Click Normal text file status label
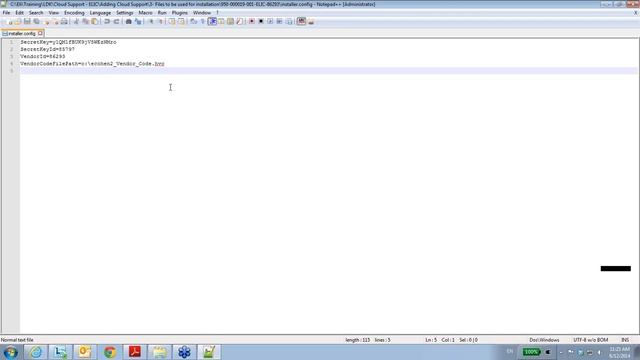640x360 pixels. 17,340
